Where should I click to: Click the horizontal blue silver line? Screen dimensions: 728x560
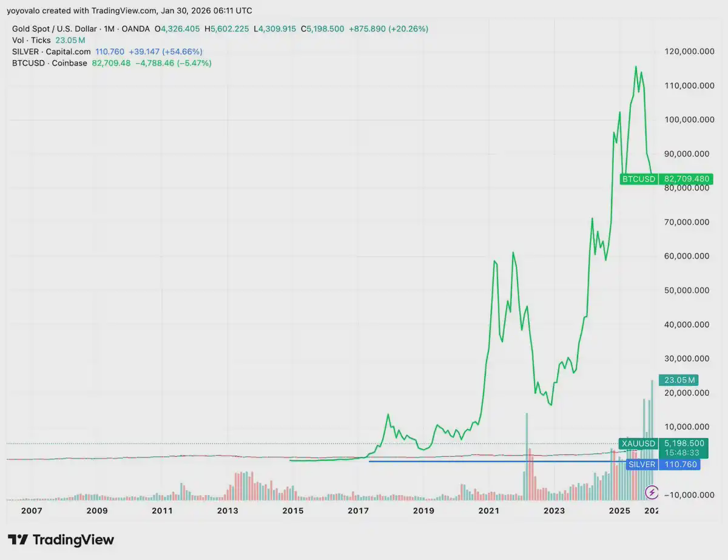[485, 462]
